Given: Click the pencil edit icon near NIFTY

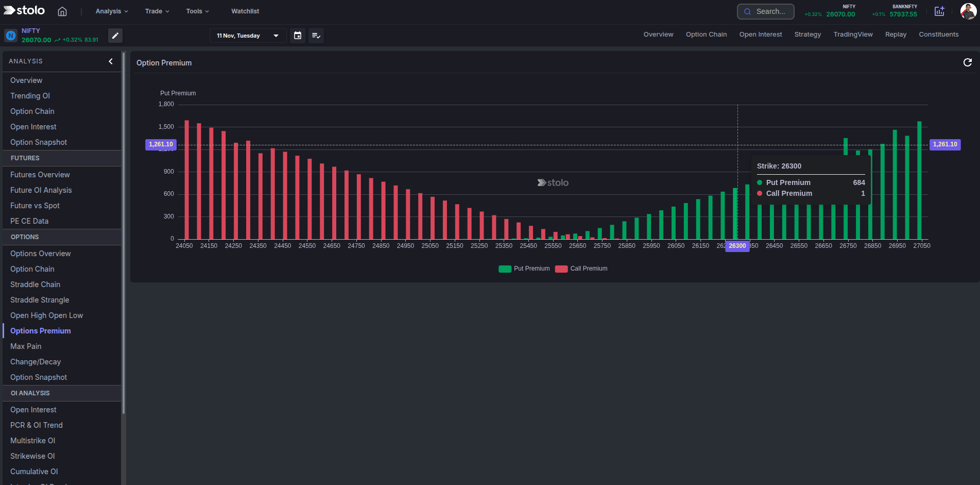Looking at the screenshot, I should point(115,36).
